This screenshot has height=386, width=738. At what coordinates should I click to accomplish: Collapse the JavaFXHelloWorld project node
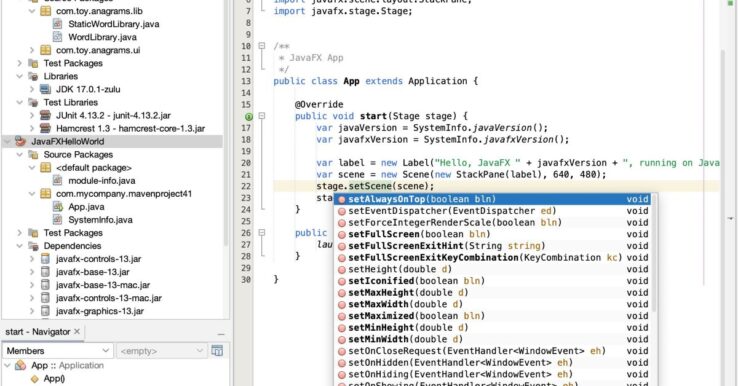[x=8, y=142]
